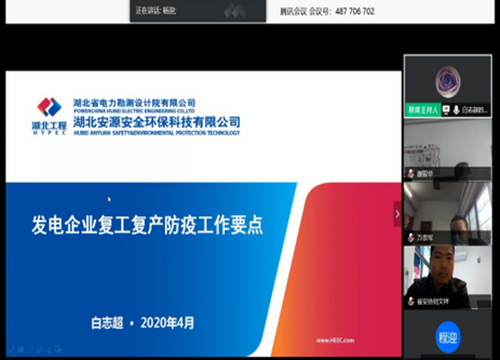The height and width of the screenshot is (360, 500).
Task: Select the faint pen tool in slideshow toolbar
Action: (x=11, y=349)
